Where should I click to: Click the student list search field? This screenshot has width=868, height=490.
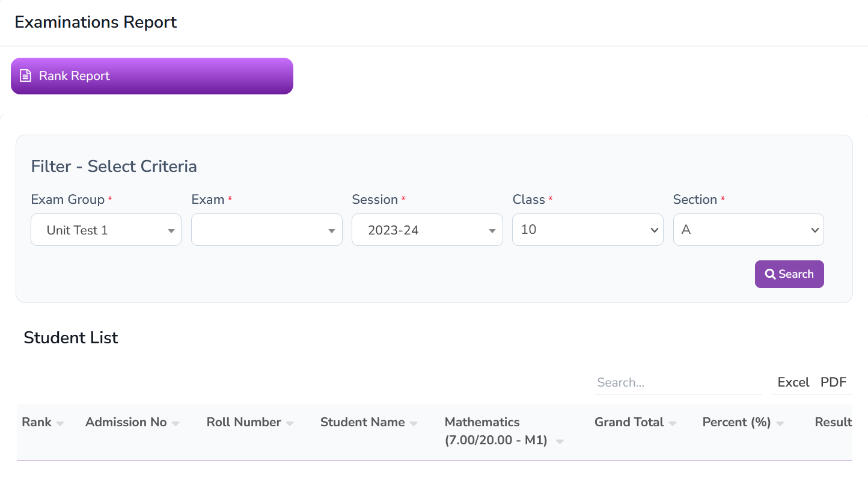click(x=677, y=382)
